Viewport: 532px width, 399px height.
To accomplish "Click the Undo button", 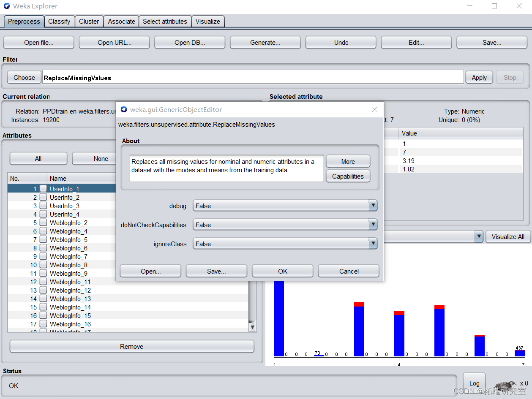I will click(341, 42).
